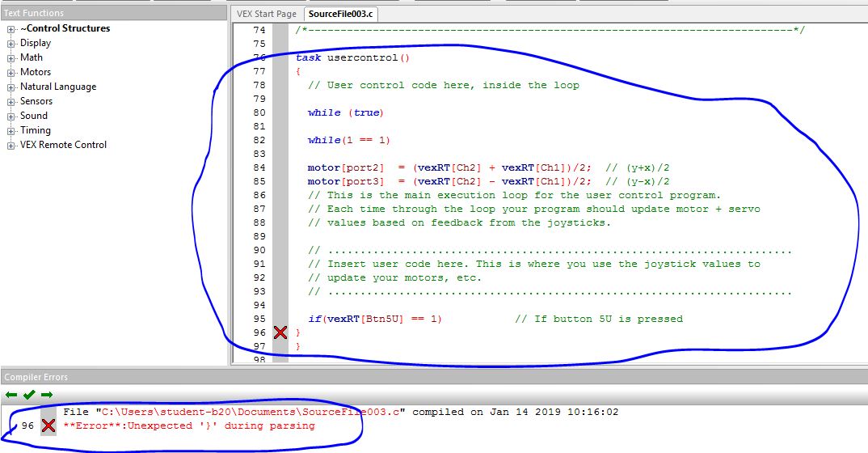This screenshot has height=453, width=868.
Task: Click the '// (y-x)/2' comment on line 85
Action: pyautogui.click(x=638, y=181)
